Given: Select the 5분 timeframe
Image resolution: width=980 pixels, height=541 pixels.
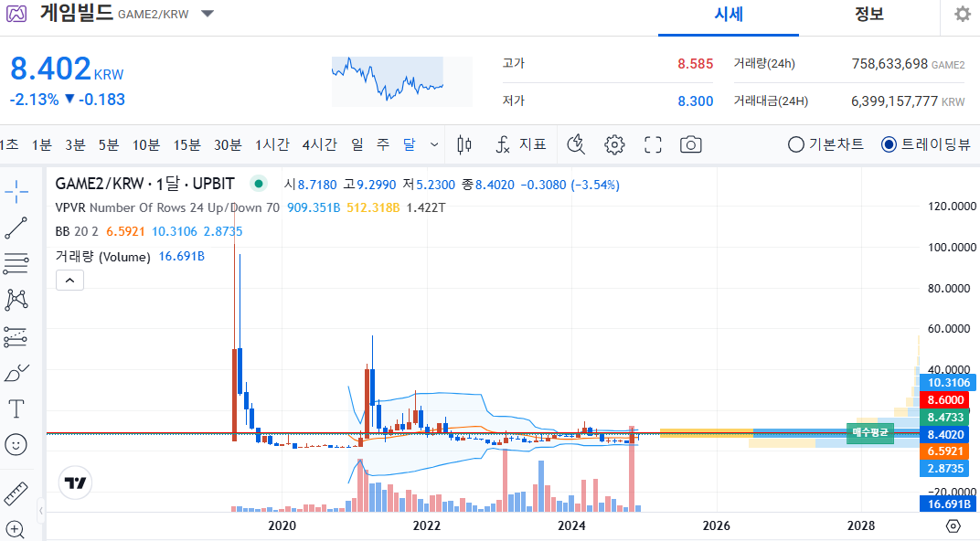Looking at the screenshot, I should 108,145.
